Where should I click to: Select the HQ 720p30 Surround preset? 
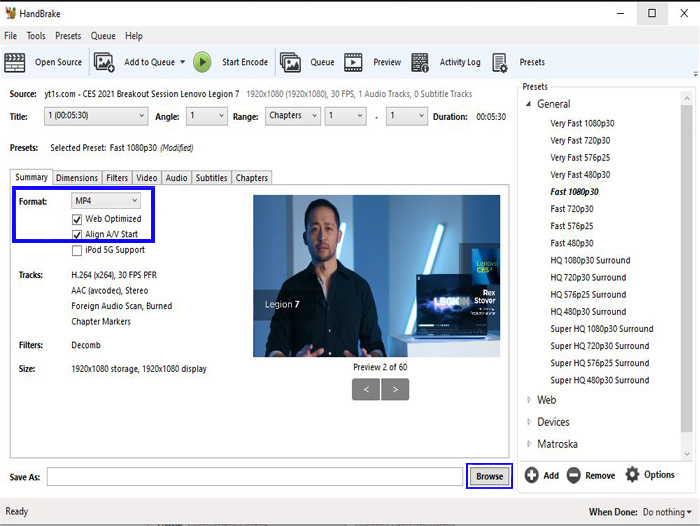point(588,278)
